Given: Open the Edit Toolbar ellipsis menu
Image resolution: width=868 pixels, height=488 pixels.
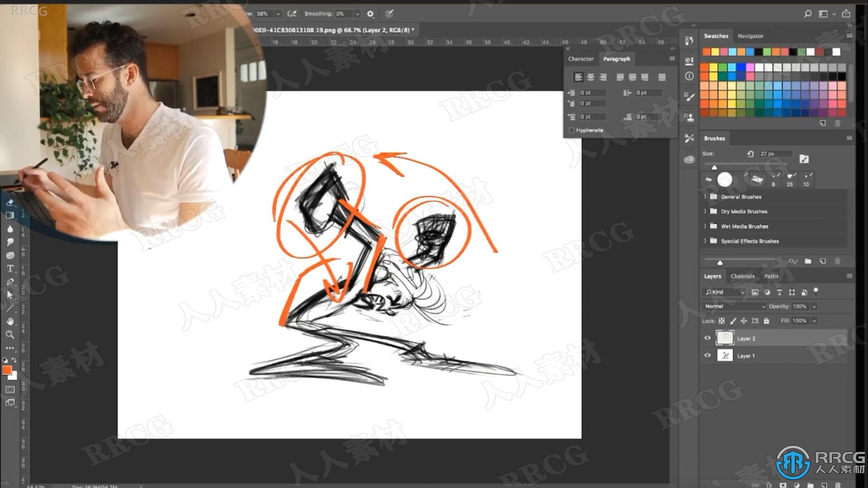Looking at the screenshot, I should (x=10, y=348).
